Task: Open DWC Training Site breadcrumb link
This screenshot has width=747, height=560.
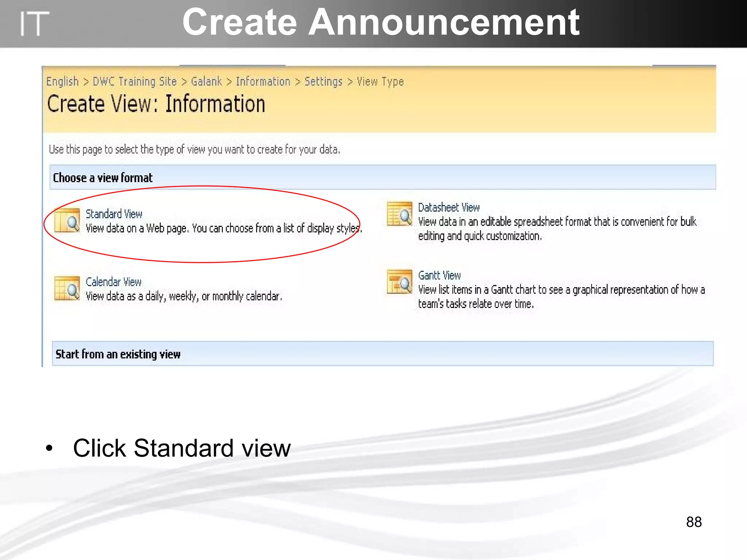Action: pyautogui.click(x=135, y=81)
